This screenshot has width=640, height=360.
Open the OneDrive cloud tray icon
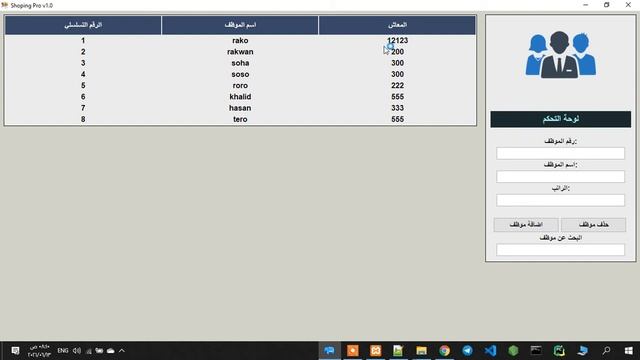pos(110,351)
